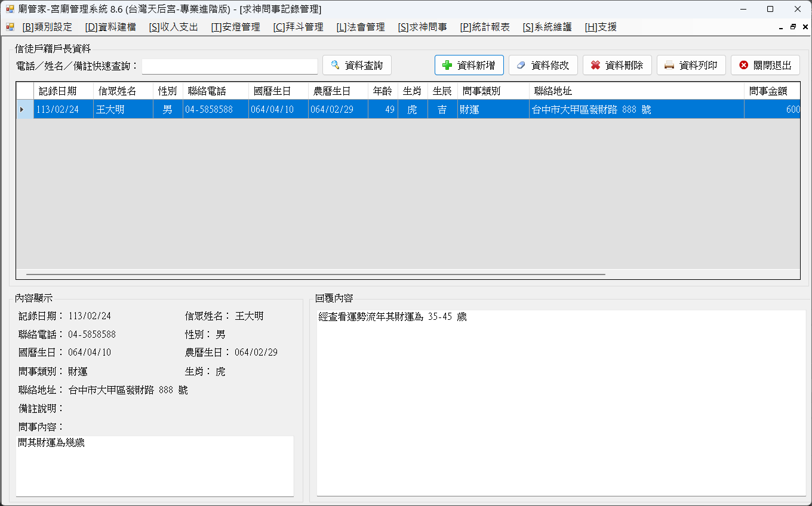
Task: Add a new record with 資料新增
Action: pyautogui.click(x=469, y=65)
